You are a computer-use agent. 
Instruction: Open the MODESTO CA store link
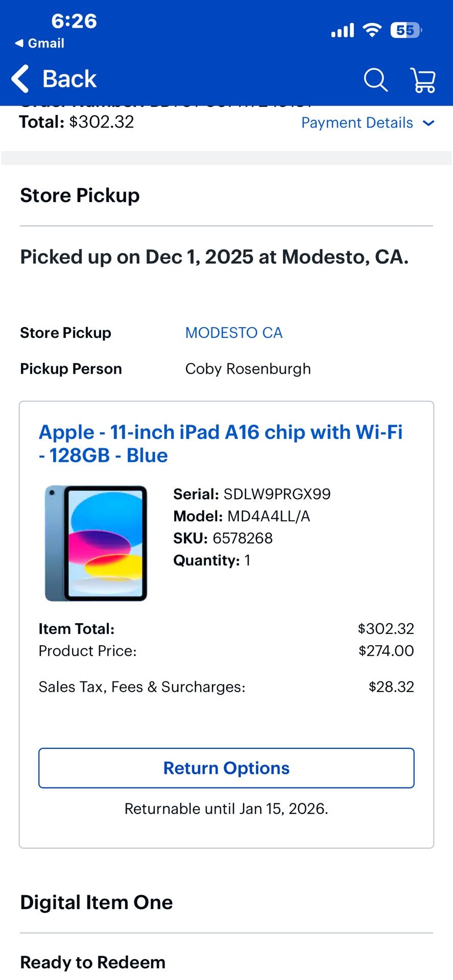tap(233, 333)
